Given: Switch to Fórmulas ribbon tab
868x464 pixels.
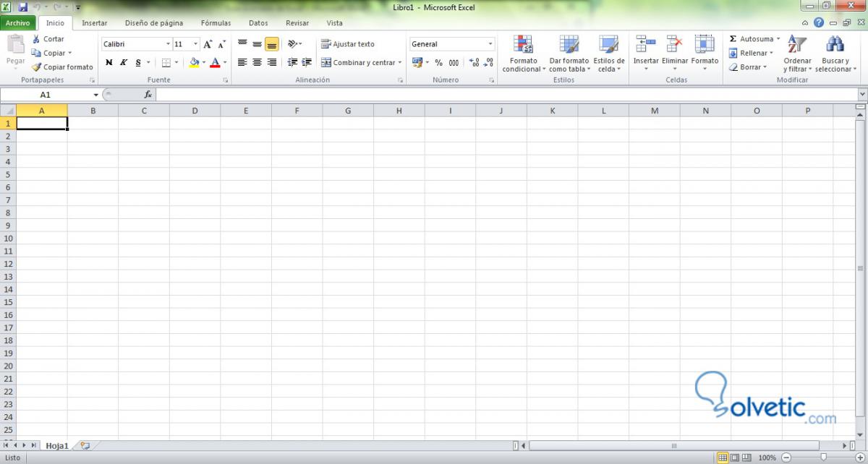Looking at the screenshot, I should pyautogui.click(x=216, y=23).
